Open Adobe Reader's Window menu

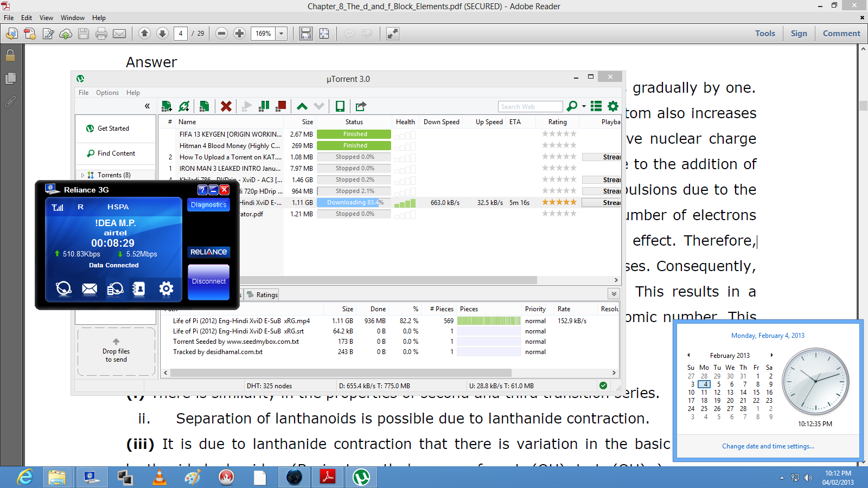(x=73, y=18)
